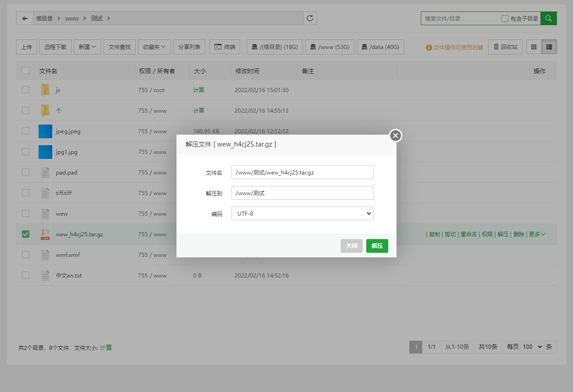
Task: Open the /www (53G) disk shortcut
Action: 330,47
